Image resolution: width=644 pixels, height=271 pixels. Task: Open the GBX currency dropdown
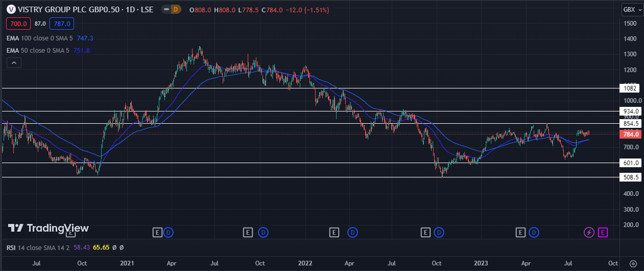pyautogui.click(x=632, y=10)
